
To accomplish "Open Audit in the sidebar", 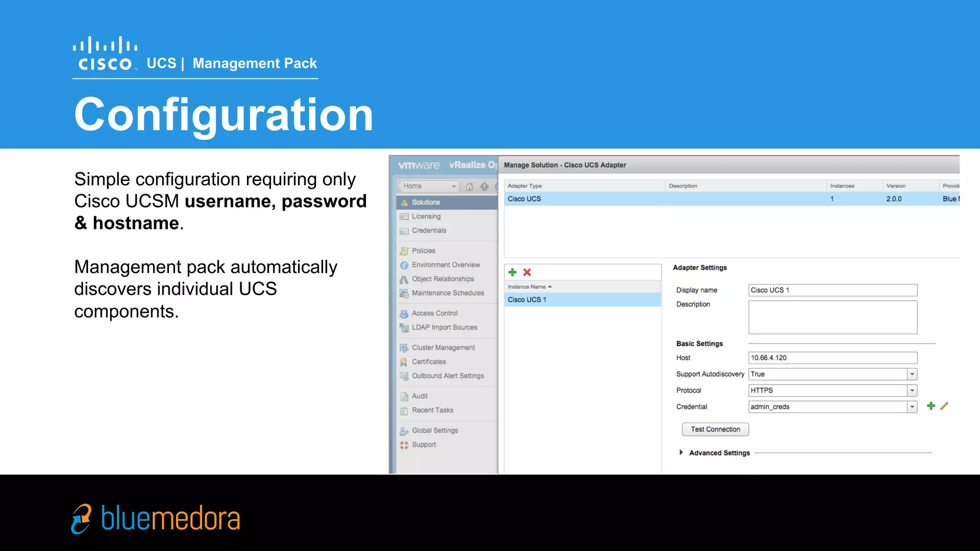I will pyautogui.click(x=420, y=396).
